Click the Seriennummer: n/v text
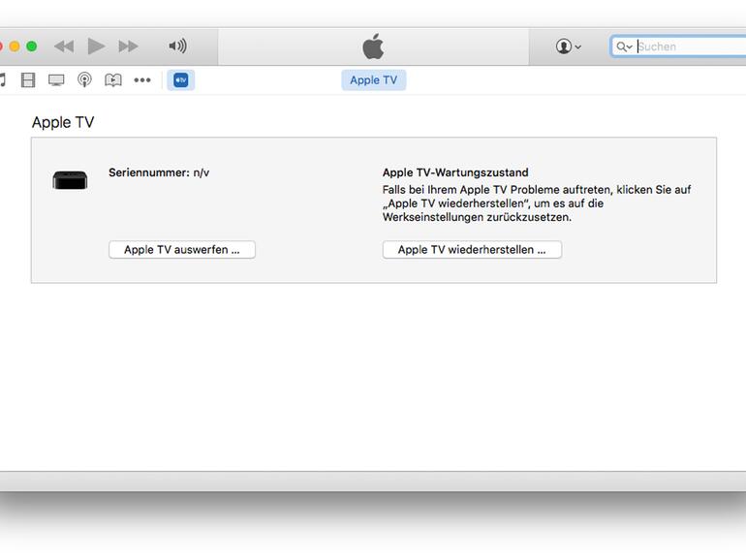This screenshot has width=746, height=560. pyautogui.click(x=159, y=172)
